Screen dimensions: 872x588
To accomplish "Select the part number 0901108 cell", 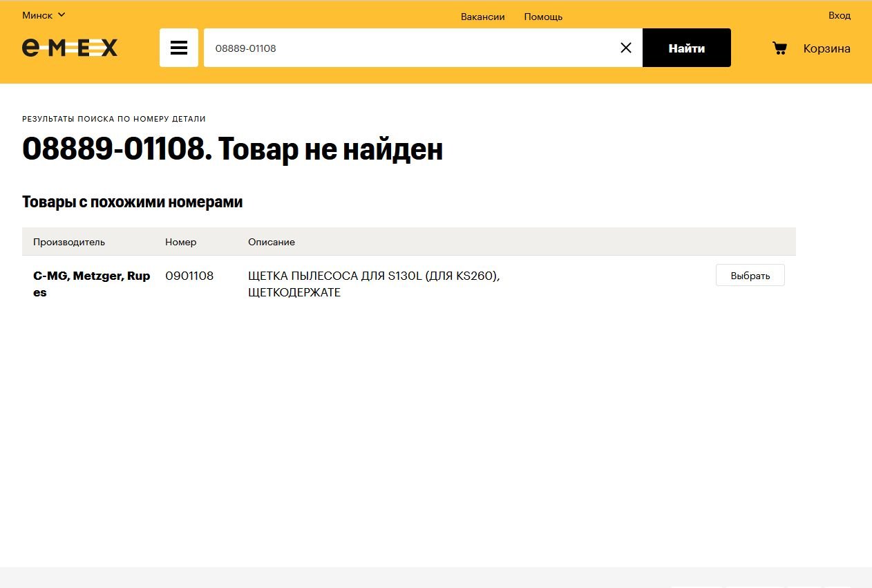I will coord(189,276).
